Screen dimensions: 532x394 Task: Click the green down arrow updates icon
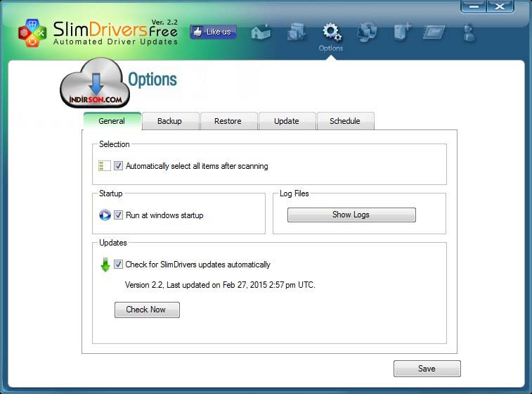coord(105,265)
